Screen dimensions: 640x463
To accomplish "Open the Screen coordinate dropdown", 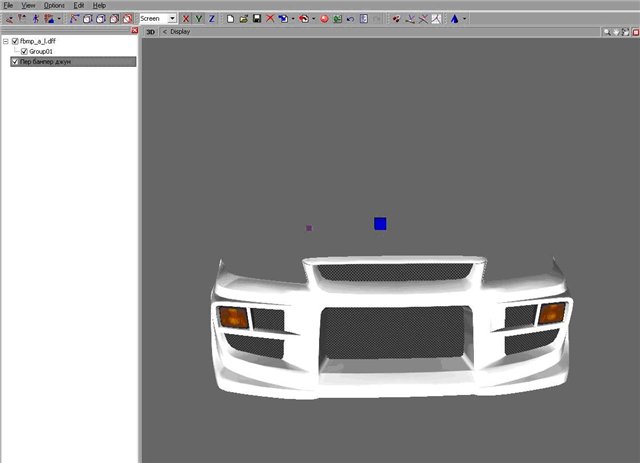I will [172, 19].
